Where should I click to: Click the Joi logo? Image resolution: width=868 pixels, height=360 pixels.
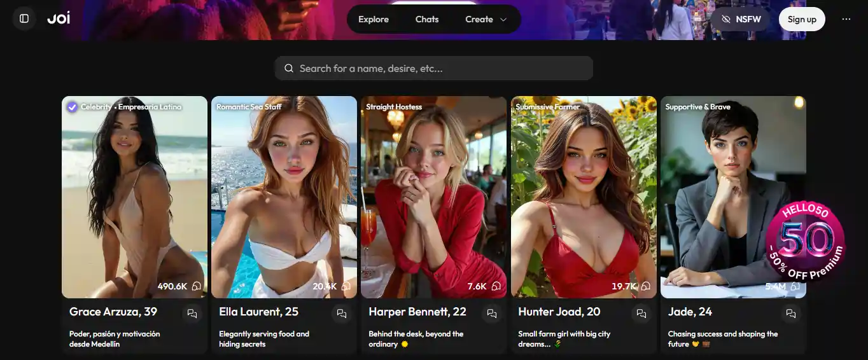tap(59, 19)
